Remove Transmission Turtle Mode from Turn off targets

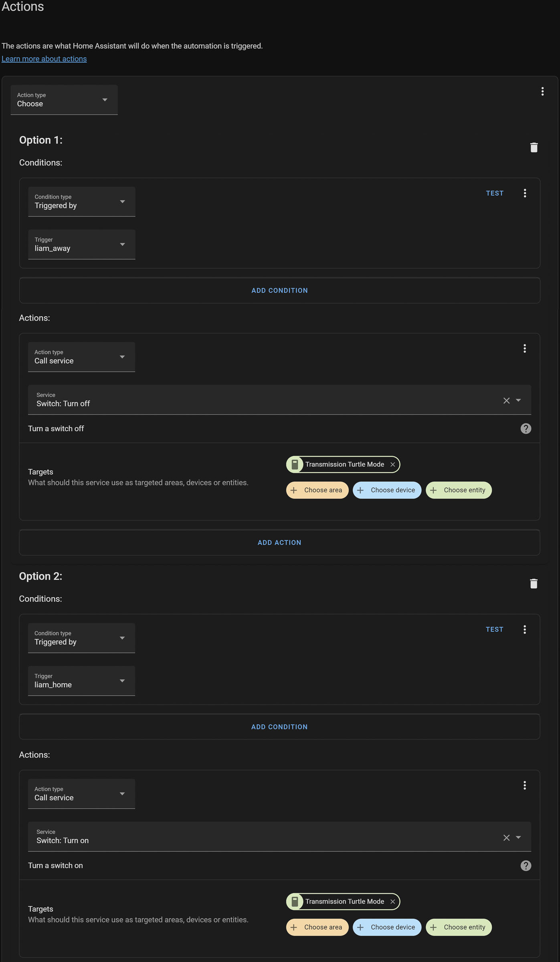392,464
